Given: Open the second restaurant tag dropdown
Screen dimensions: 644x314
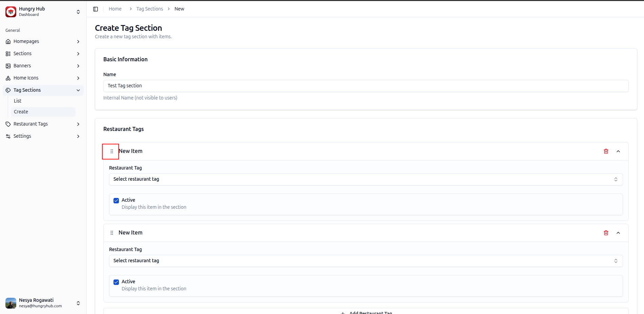Looking at the screenshot, I should tap(366, 261).
